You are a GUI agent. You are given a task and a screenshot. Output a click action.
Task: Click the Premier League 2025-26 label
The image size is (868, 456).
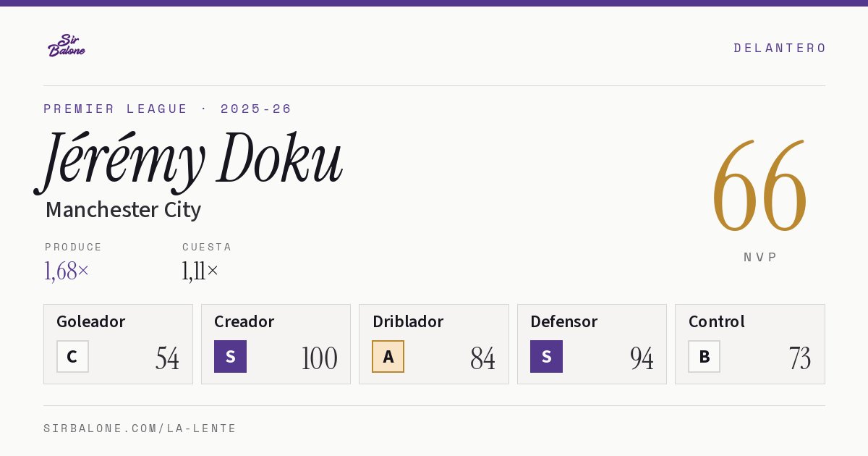pos(168,109)
